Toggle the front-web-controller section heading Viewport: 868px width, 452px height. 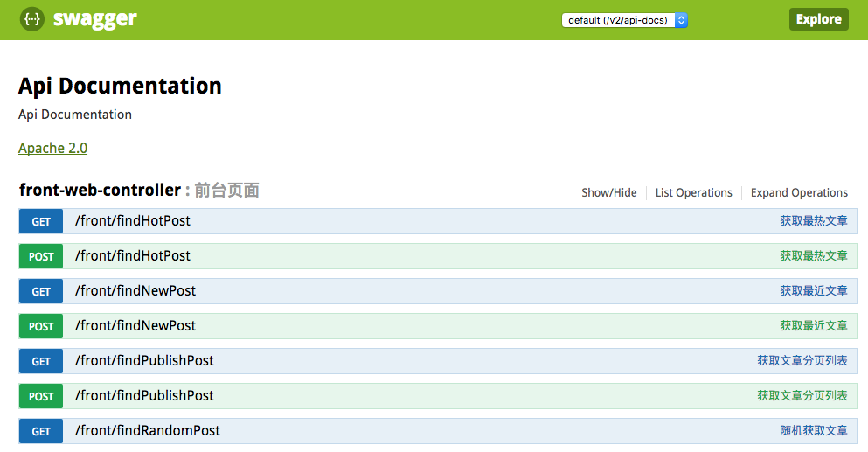100,190
